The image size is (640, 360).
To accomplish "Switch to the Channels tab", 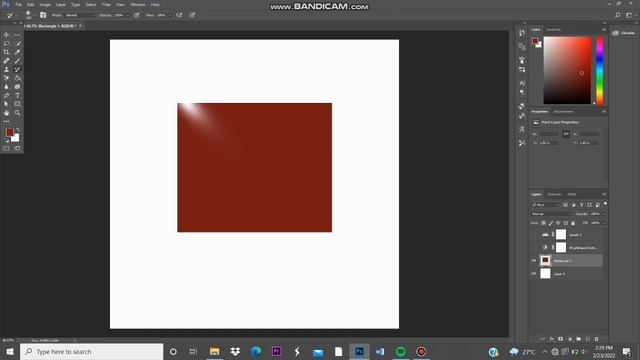I will coord(554,194).
